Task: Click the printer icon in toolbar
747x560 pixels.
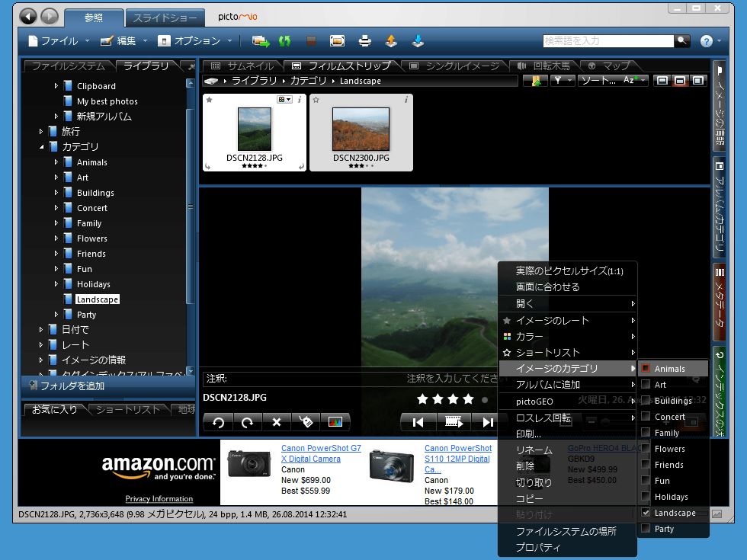Action: click(365, 41)
